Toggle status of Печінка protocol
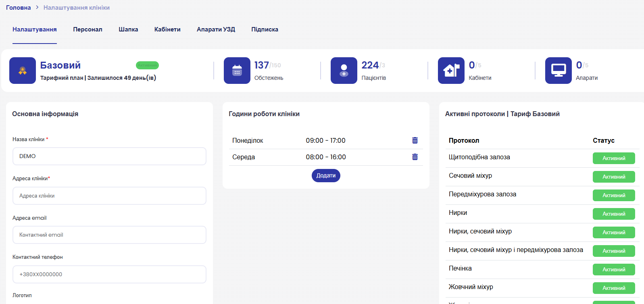This screenshot has width=644, height=304. tap(614, 270)
